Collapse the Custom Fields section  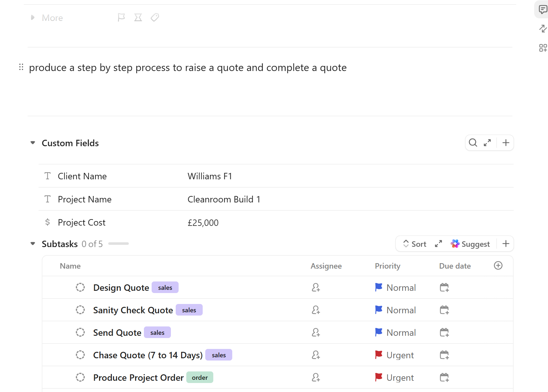[33, 143]
